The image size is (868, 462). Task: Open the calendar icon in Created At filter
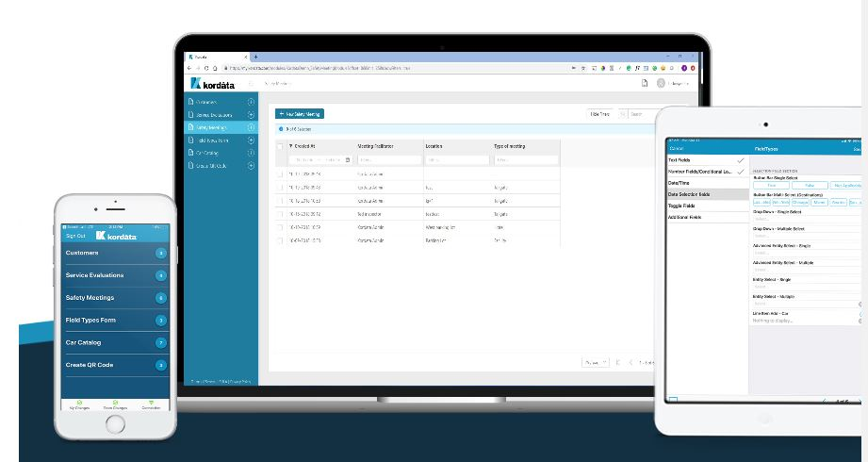click(348, 160)
